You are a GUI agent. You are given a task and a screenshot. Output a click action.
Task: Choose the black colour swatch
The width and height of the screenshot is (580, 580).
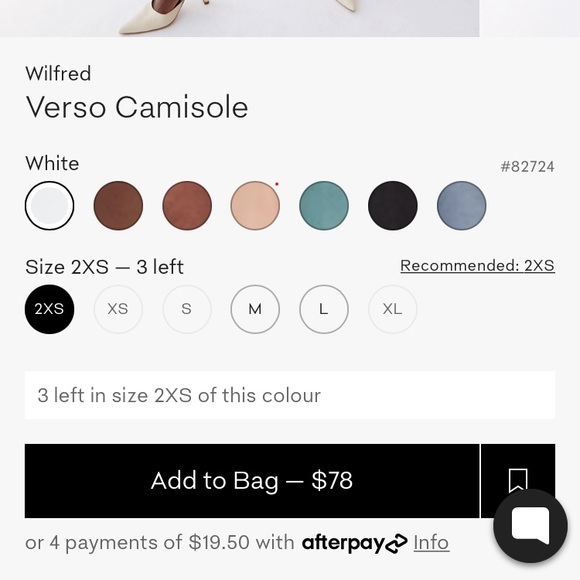tap(393, 206)
